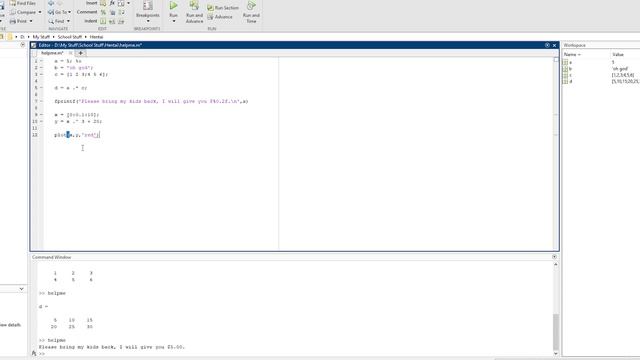Click the Run and Time icon
The image size is (640, 360).
[251, 6]
